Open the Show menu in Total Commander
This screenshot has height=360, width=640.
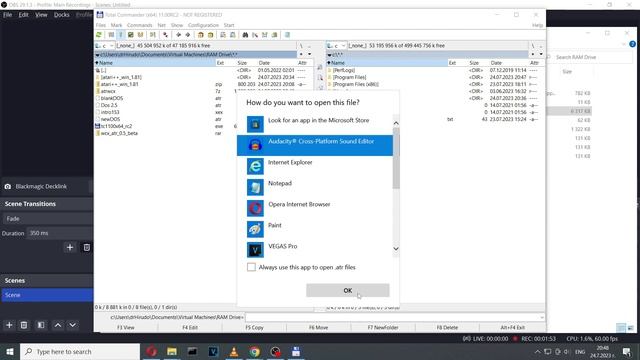click(x=177, y=25)
